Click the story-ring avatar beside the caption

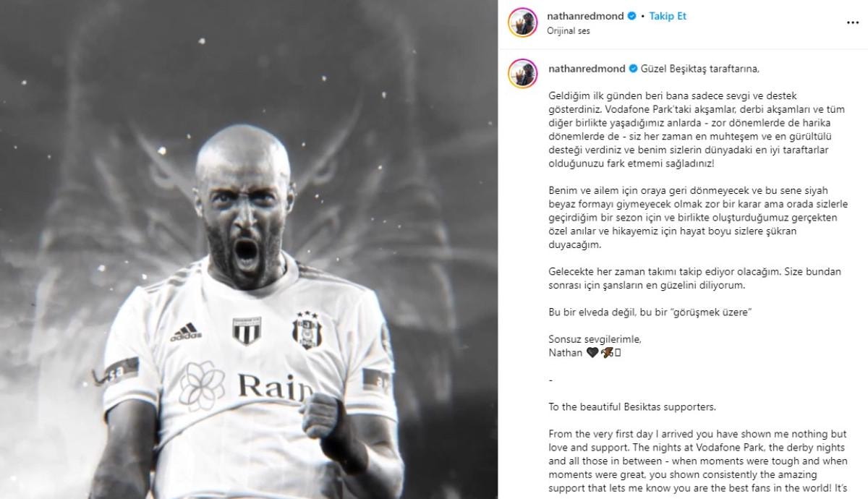[522, 73]
